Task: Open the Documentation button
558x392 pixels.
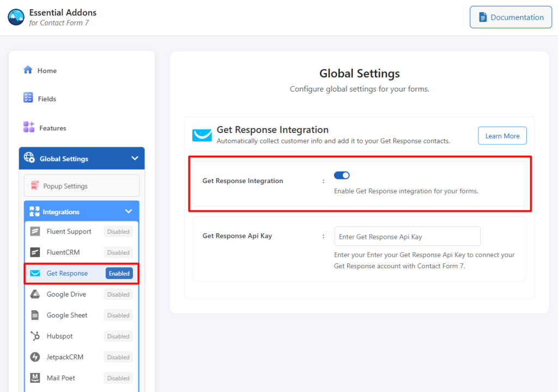Action: (511, 17)
